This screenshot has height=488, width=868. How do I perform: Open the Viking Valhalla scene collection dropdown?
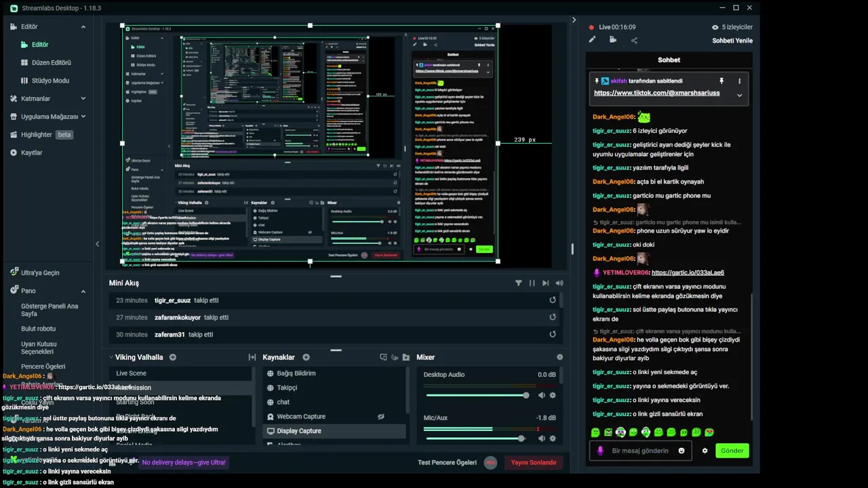click(x=136, y=357)
